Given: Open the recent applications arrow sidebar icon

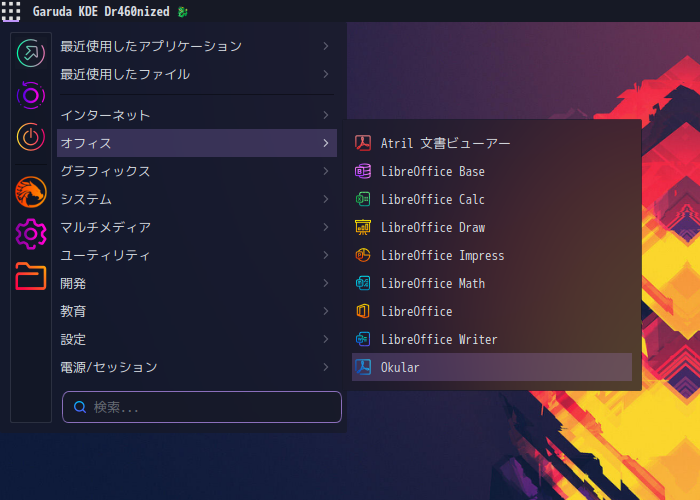Looking at the screenshot, I should point(31,53).
